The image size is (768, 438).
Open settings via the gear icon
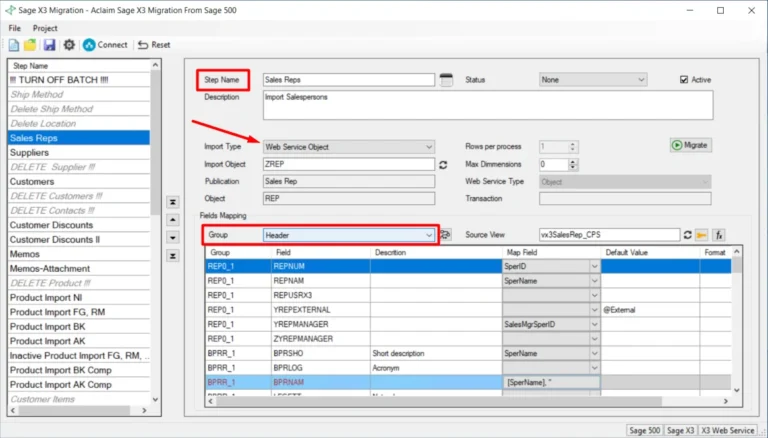tap(69, 45)
